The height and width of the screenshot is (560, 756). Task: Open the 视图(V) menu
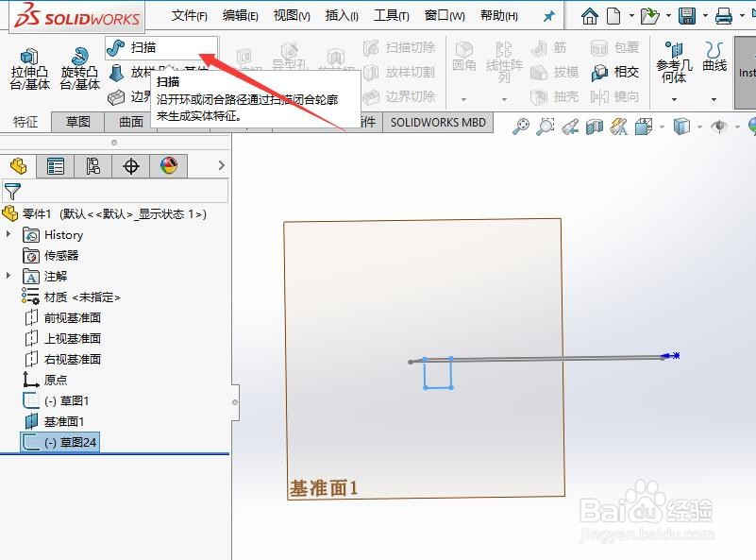pyautogui.click(x=292, y=16)
